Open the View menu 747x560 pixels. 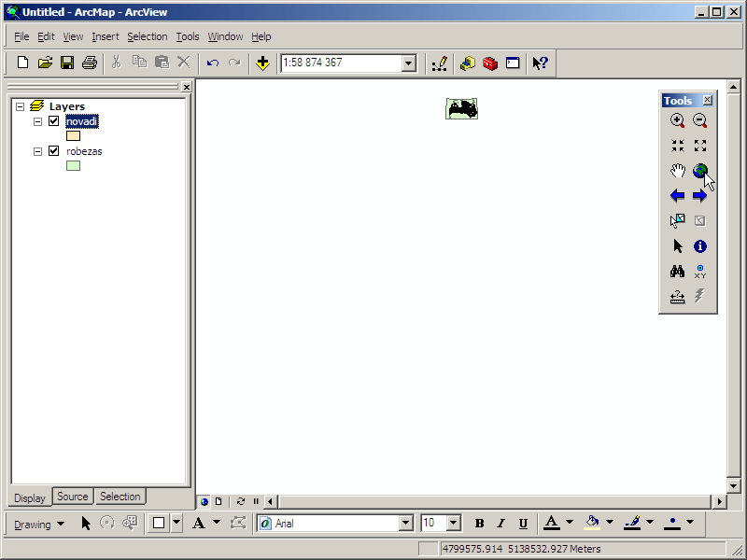[73, 36]
